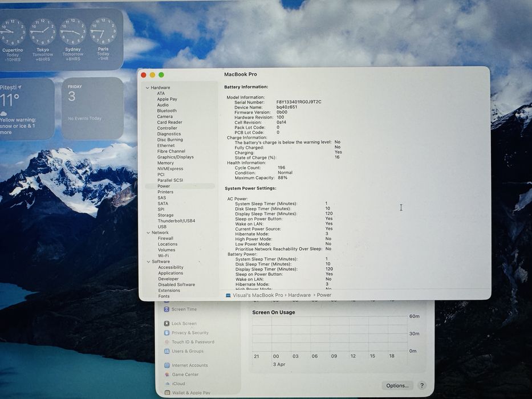Select Card Reader entry

170,122
